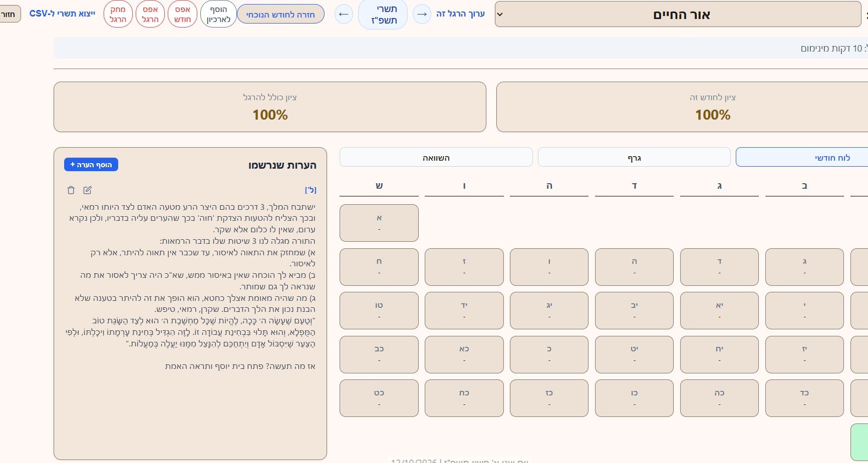868x463 pixels.
Task: Select the לוח חודשי tab
Action: point(802,157)
